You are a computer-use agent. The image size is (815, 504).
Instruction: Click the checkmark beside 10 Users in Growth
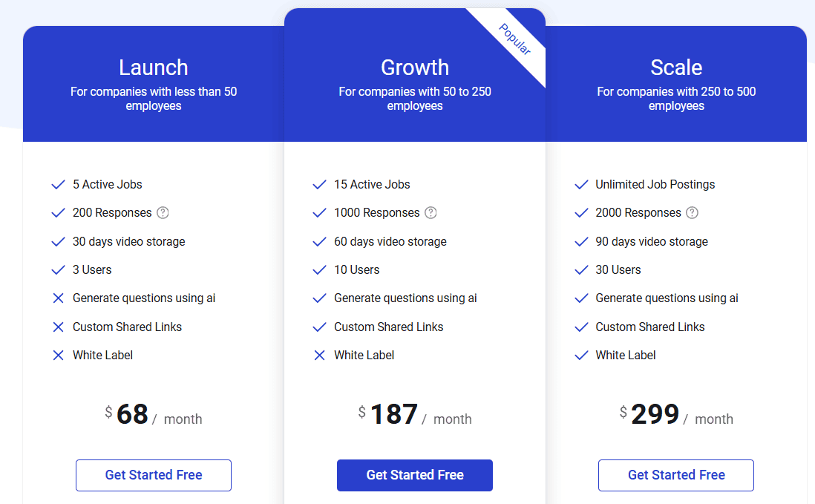(x=319, y=269)
